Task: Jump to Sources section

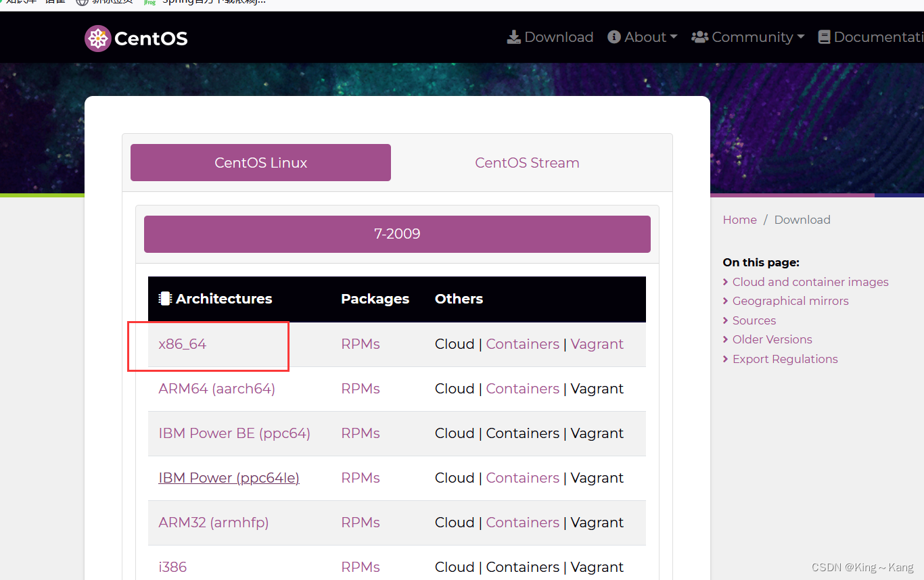Action: [754, 320]
